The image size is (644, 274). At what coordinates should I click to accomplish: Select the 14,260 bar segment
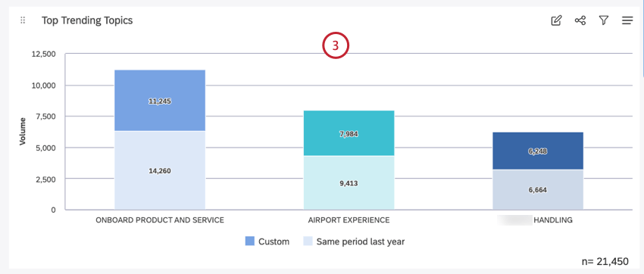160,170
